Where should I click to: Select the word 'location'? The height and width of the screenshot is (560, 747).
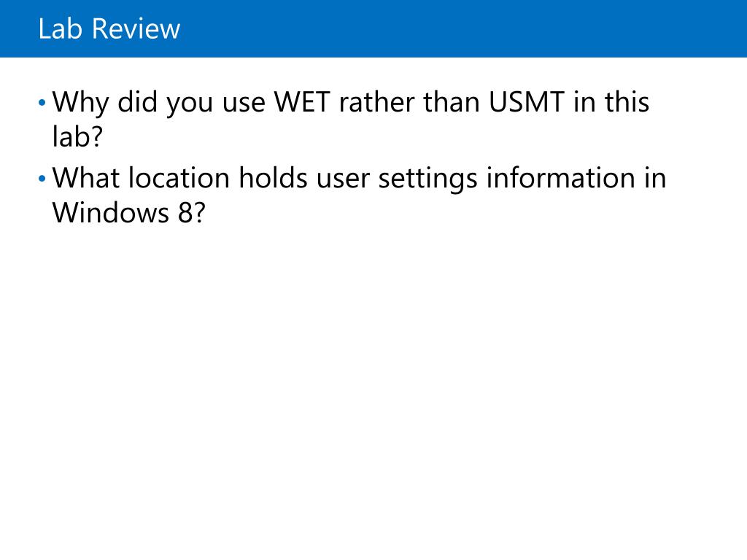click(179, 178)
